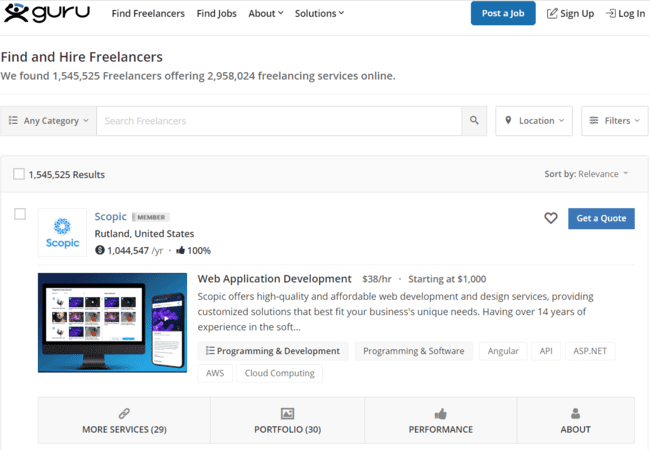Click the Guru logo
This screenshot has height=450, width=650.
pyautogui.click(x=47, y=12)
